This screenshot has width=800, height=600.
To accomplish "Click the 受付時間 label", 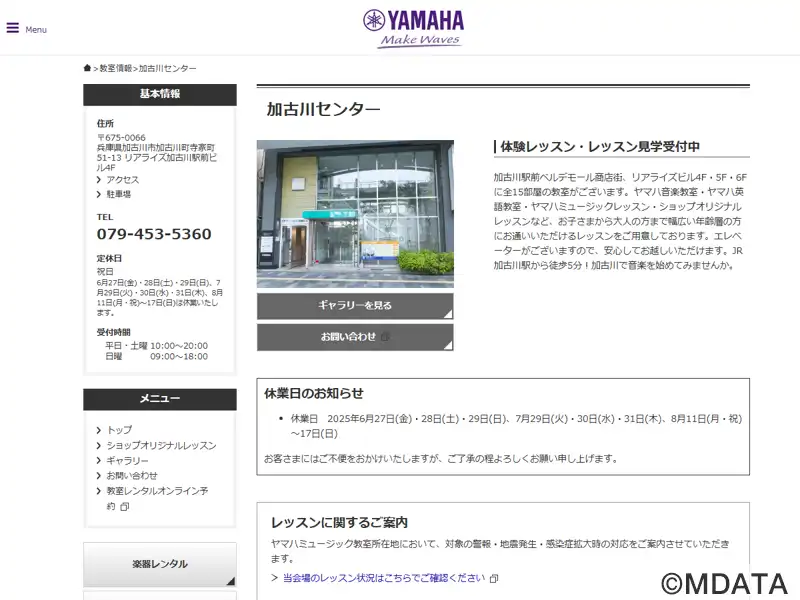I will pos(113,332).
